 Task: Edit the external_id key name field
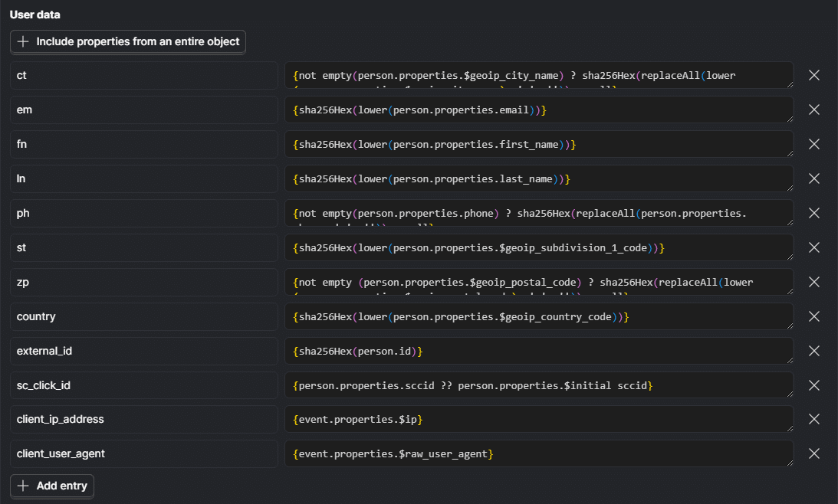click(x=144, y=351)
